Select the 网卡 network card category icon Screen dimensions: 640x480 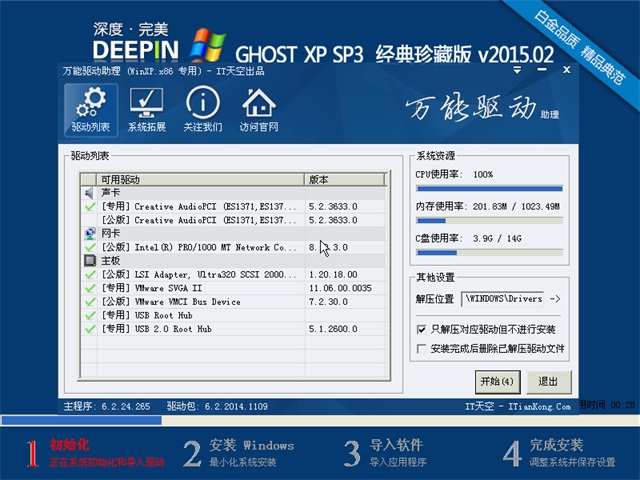click(89, 232)
